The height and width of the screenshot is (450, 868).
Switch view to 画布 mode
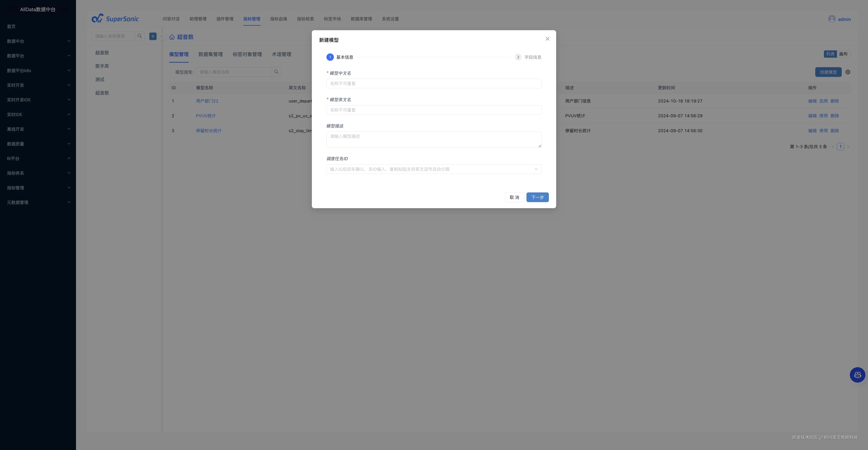pos(843,54)
